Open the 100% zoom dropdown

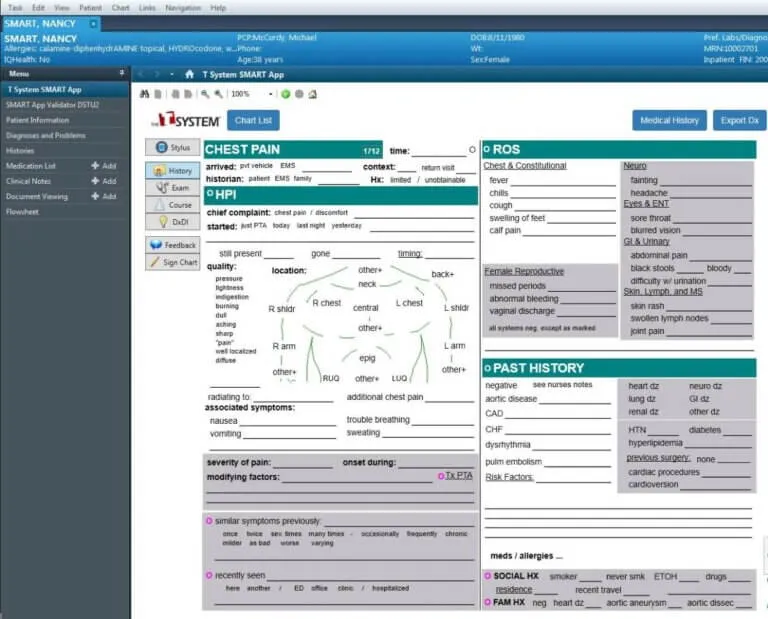point(270,94)
